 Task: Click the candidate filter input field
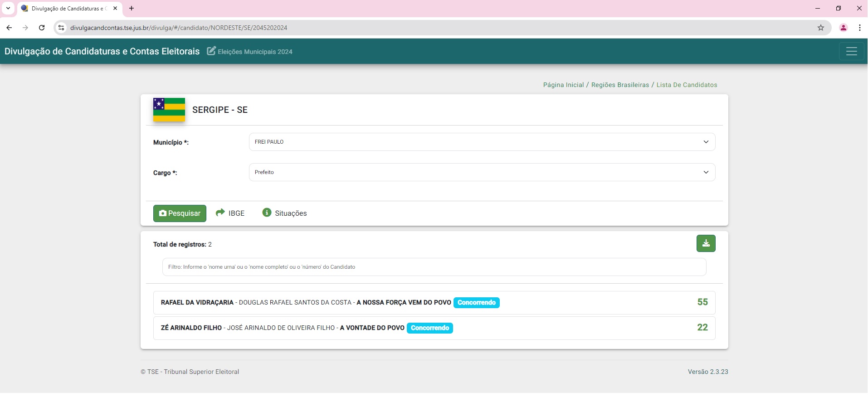coord(434,267)
